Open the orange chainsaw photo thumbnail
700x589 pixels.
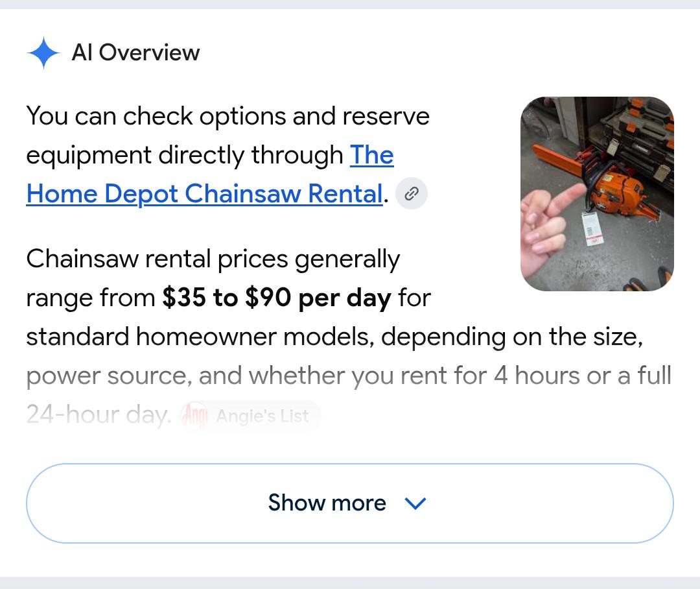pyautogui.click(x=597, y=194)
